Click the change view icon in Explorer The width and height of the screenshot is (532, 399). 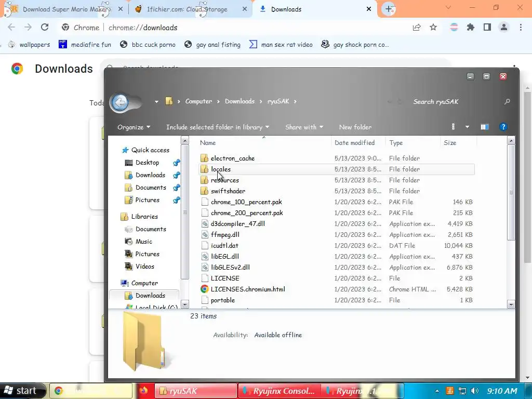pos(453,127)
